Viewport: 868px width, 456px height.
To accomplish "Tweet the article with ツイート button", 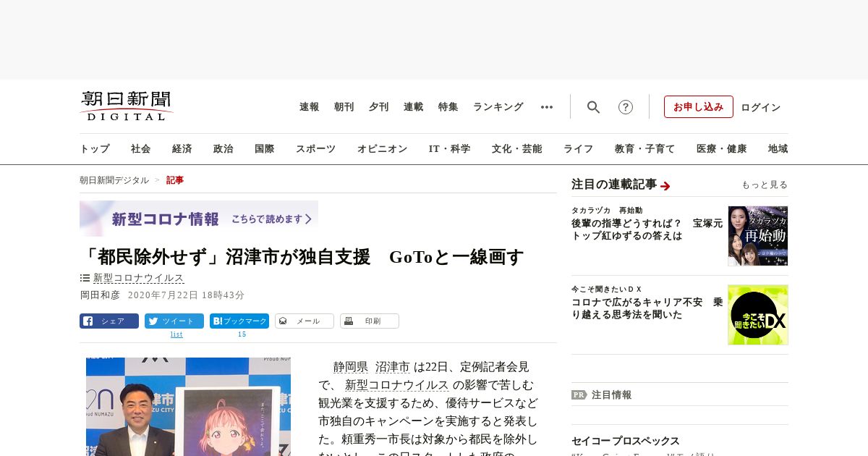I will coord(174,321).
